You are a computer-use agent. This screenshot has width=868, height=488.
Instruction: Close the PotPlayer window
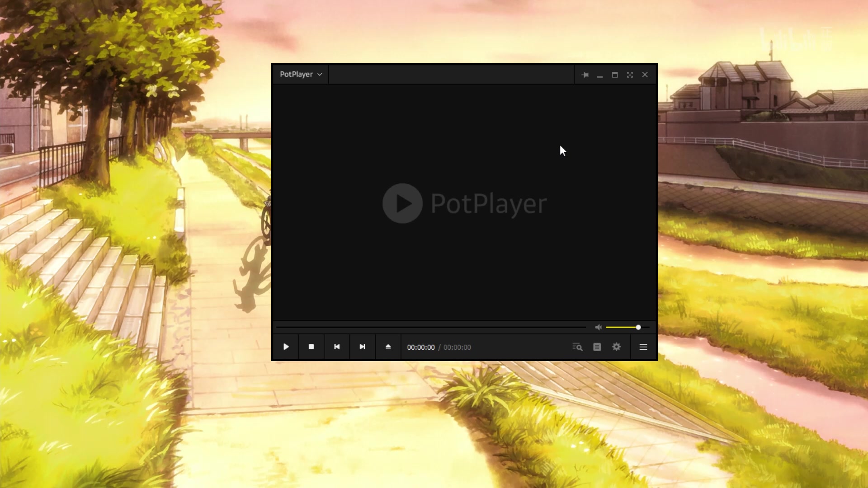(645, 75)
